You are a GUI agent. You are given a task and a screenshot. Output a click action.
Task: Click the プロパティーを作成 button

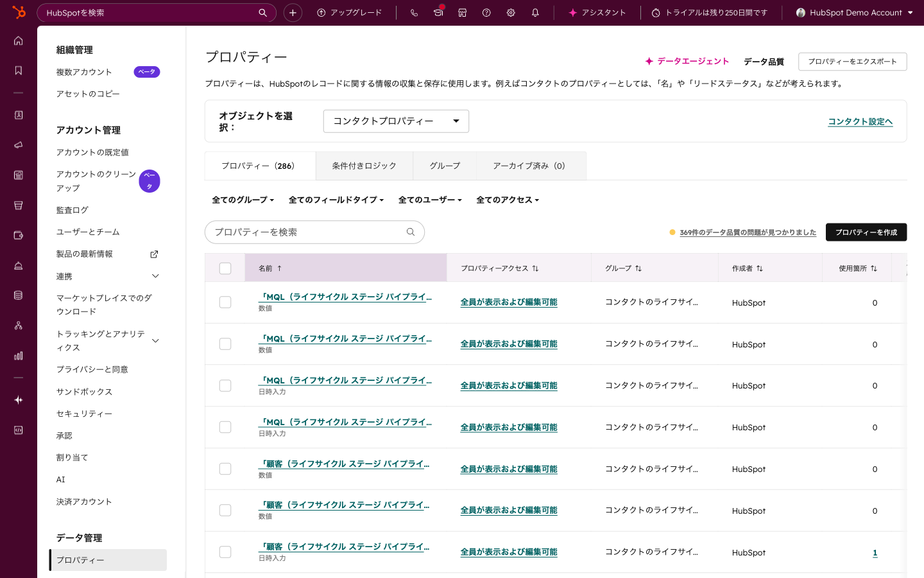point(866,232)
